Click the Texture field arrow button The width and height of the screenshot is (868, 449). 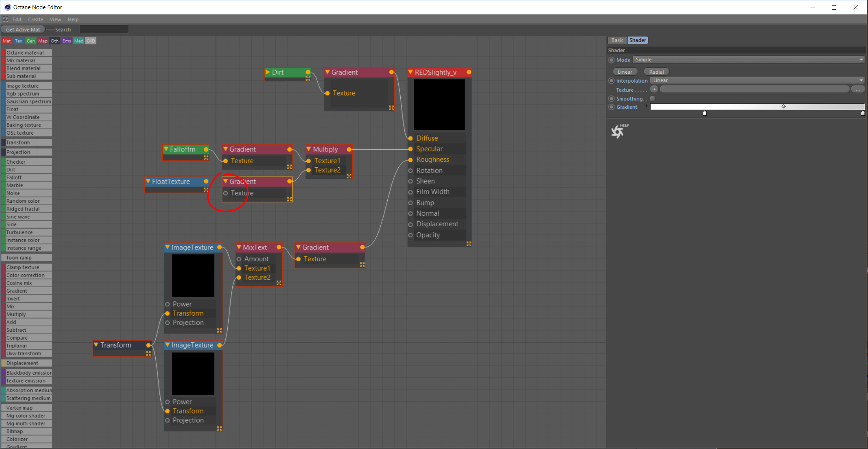pyautogui.click(x=654, y=89)
